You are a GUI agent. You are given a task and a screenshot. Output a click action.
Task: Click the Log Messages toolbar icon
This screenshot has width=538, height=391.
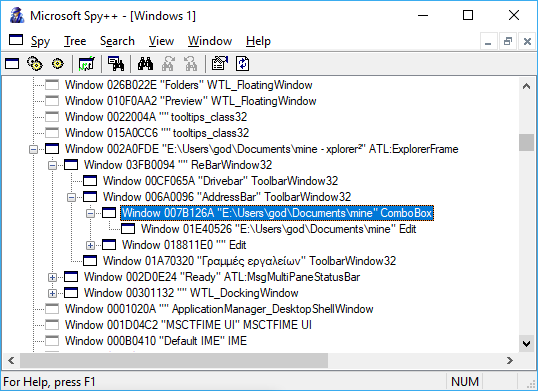pos(86,64)
